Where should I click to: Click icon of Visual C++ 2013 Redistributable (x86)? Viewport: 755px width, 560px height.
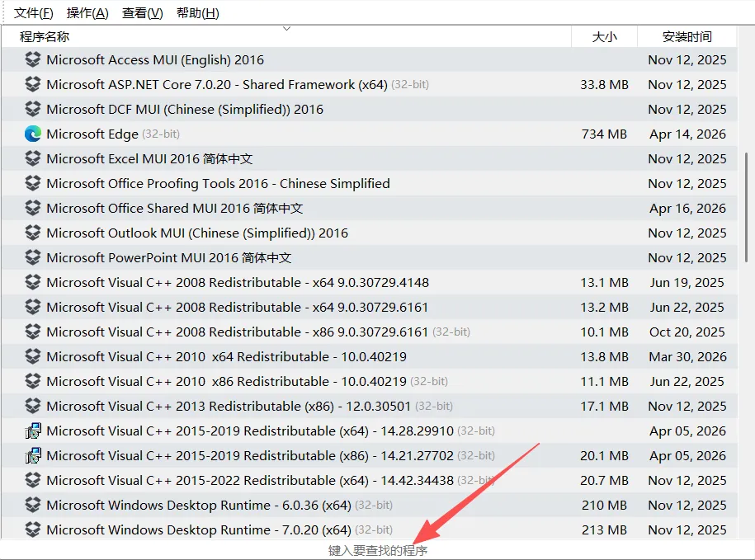point(33,406)
